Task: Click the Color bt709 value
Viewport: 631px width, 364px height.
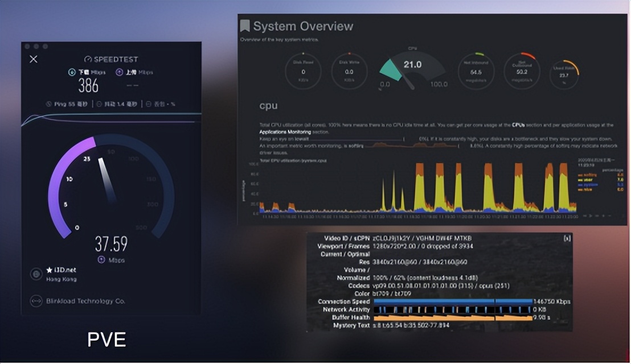Action: pos(392,293)
